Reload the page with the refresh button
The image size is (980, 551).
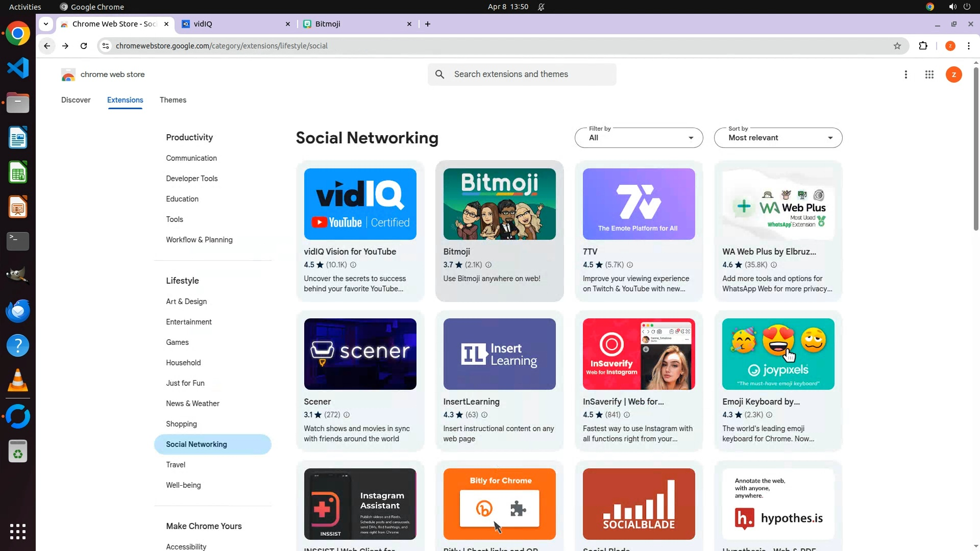point(84,46)
